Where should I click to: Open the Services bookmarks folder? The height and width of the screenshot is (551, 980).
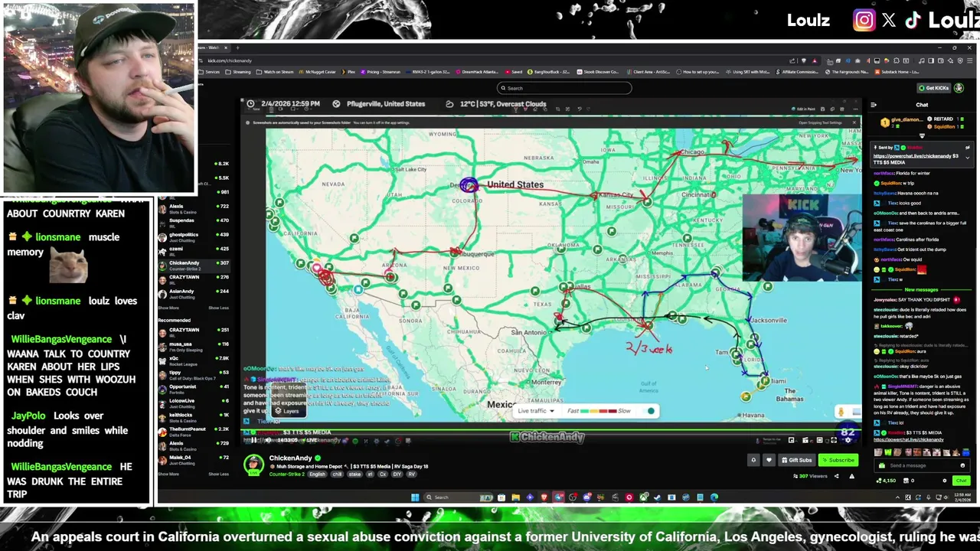[211, 72]
